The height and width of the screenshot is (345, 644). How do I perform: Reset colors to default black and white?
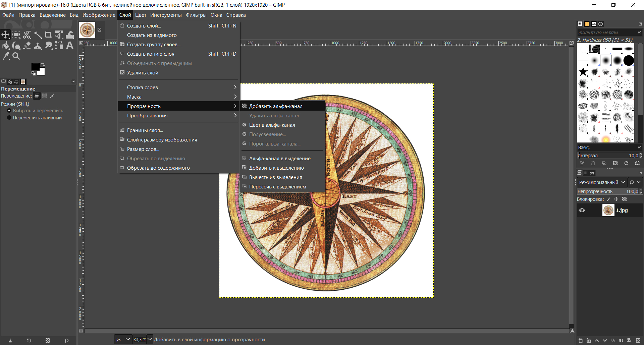(x=34, y=73)
